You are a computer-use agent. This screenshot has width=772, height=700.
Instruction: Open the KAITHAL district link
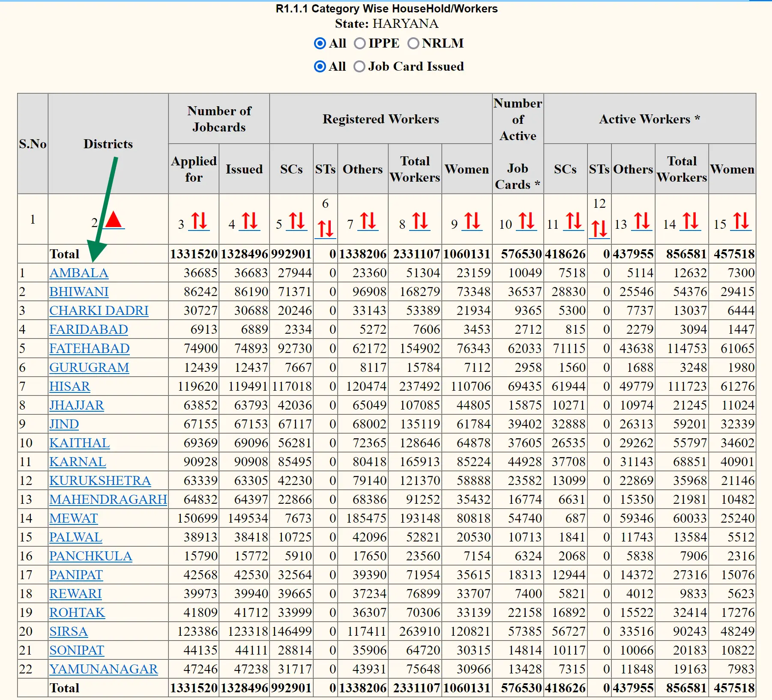[x=80, y=443]
